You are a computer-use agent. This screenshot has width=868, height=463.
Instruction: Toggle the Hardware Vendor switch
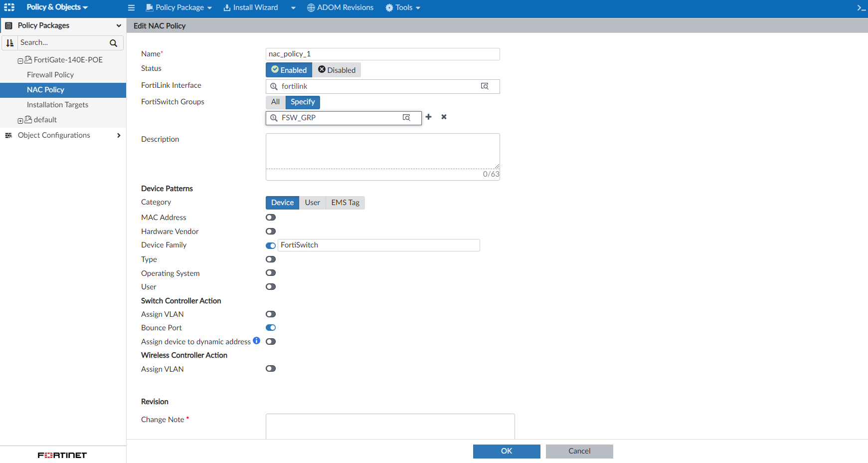(271, 231)
